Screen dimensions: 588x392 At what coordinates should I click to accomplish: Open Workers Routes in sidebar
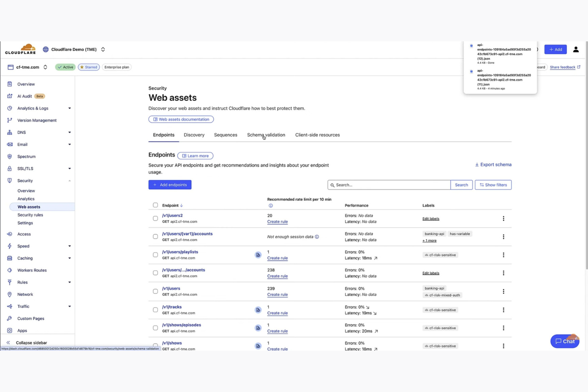tap(32, 270)
